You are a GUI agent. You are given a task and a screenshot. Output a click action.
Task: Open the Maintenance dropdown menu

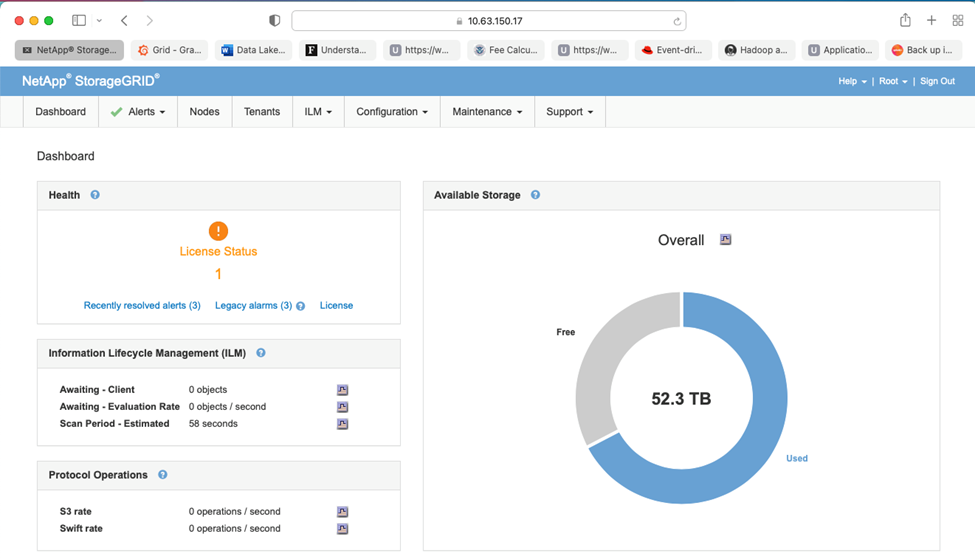pyautogui.click(x=487, y=112)
